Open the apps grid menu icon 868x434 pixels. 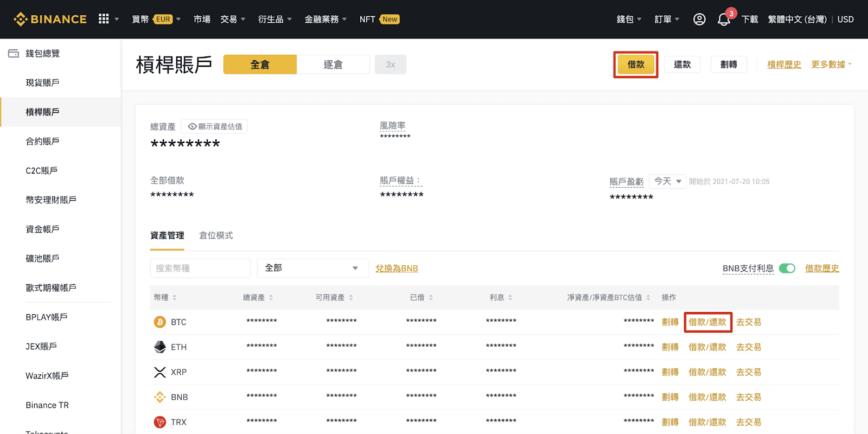[104, 19]
